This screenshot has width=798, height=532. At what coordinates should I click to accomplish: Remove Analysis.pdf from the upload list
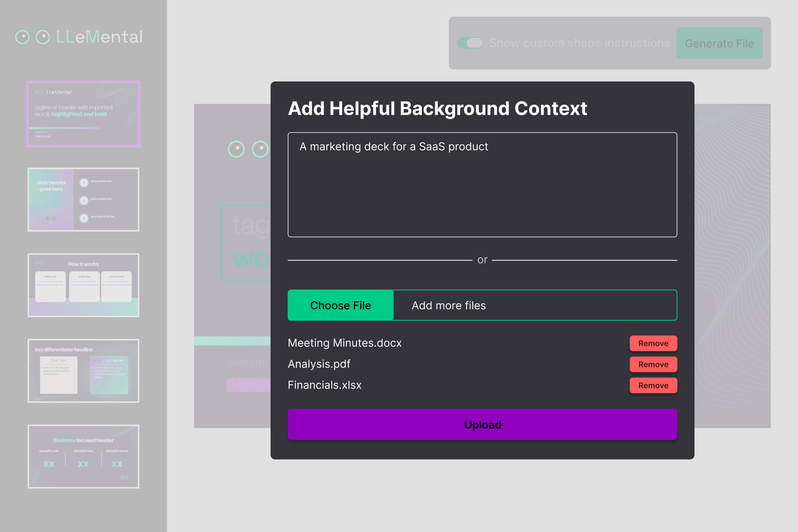[x=653, y=364]
